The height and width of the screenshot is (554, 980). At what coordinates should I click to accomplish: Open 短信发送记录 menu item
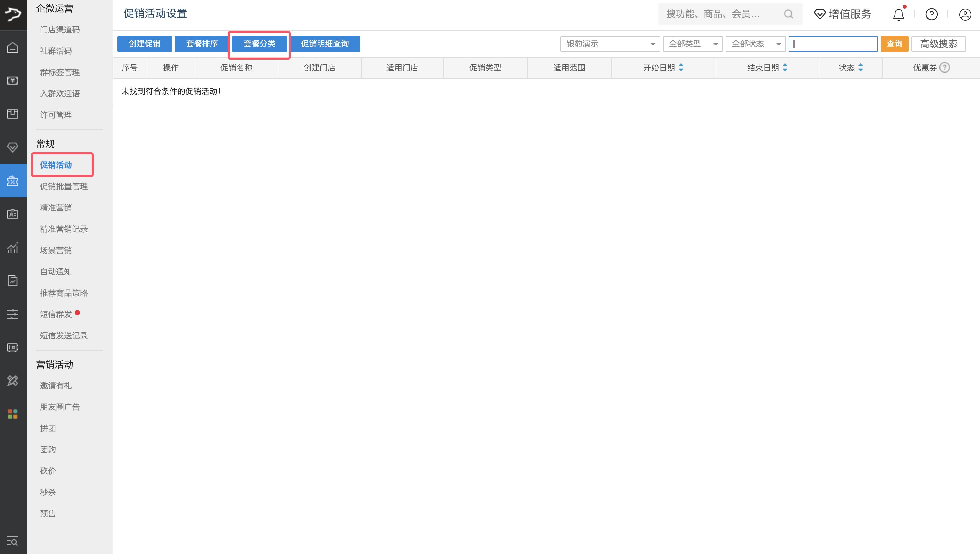[64, 335]
